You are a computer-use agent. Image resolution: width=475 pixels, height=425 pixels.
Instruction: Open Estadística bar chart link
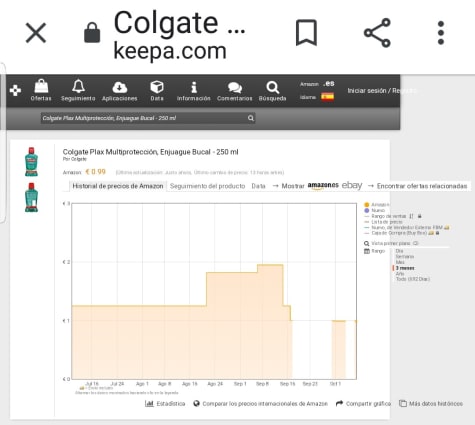point(165,404)
